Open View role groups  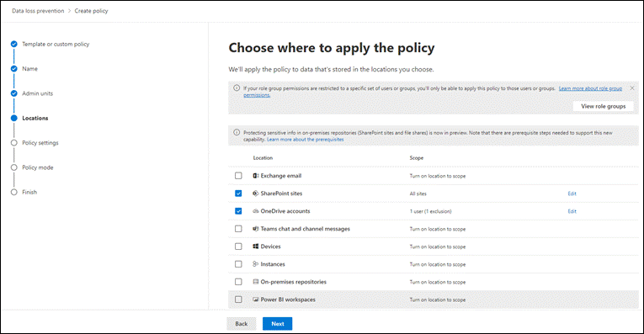coord(604,106)
